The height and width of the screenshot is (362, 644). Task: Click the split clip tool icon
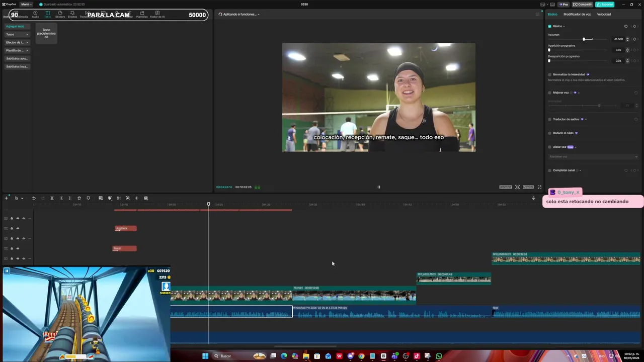tap(52, 198)
